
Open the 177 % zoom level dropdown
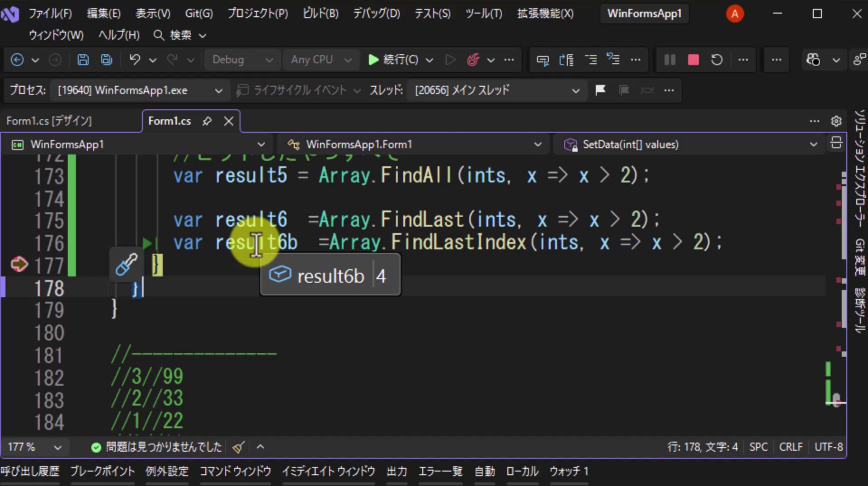[34, 447]
